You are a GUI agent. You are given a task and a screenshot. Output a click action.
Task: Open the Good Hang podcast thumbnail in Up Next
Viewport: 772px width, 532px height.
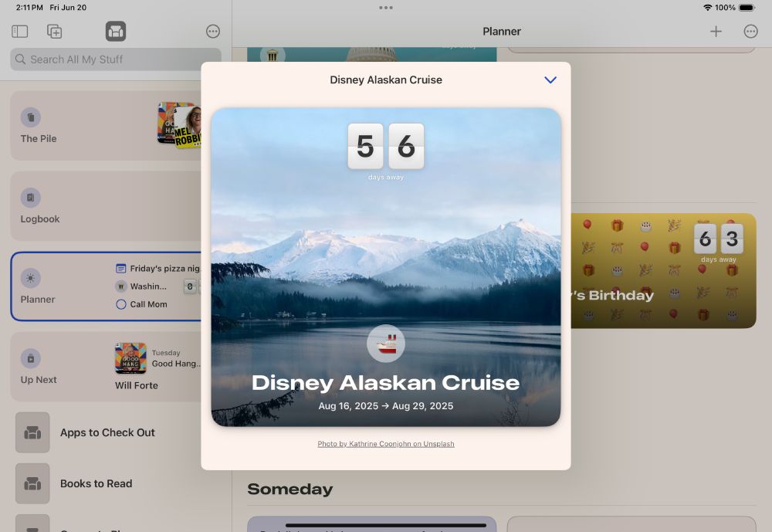click(x=130, y=358)
